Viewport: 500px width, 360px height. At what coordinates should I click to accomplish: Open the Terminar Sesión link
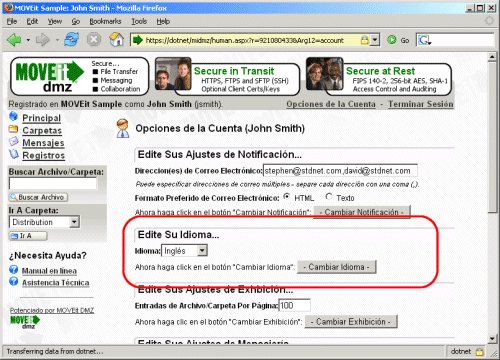(x=421, y=104)
